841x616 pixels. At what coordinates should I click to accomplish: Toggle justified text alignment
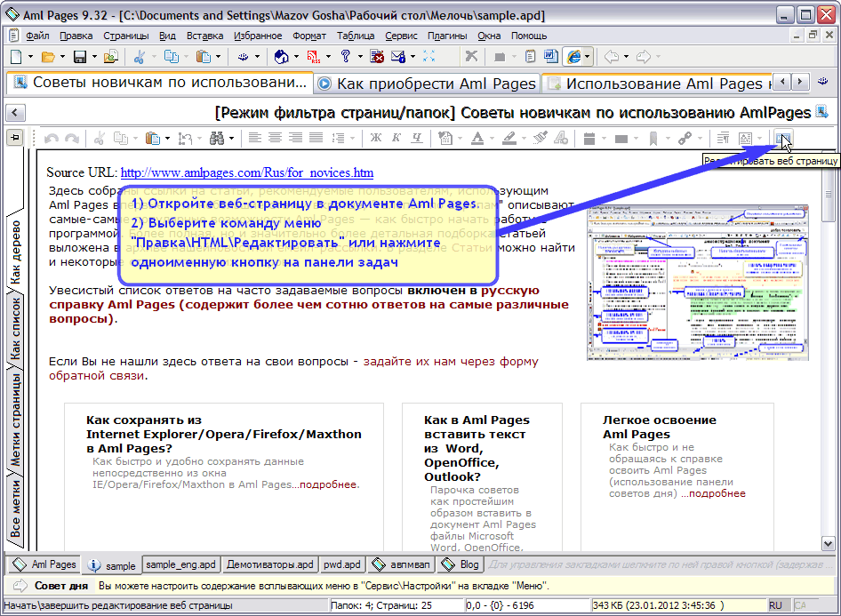pyautogui.click(x=316, y=139)
